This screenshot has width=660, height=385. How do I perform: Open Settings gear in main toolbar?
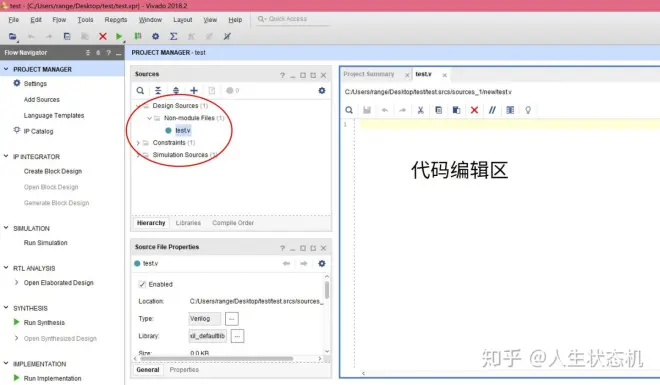point(156,37)
